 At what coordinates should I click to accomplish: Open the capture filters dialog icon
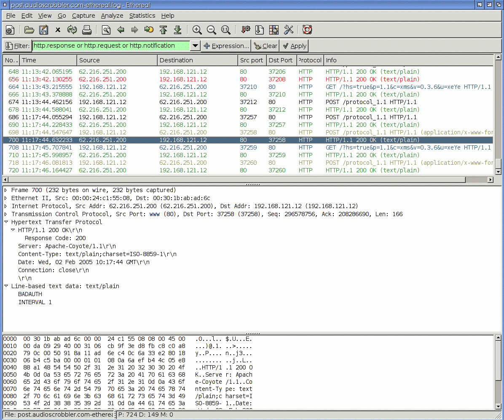pyautogui.click(x=245, y=30)
